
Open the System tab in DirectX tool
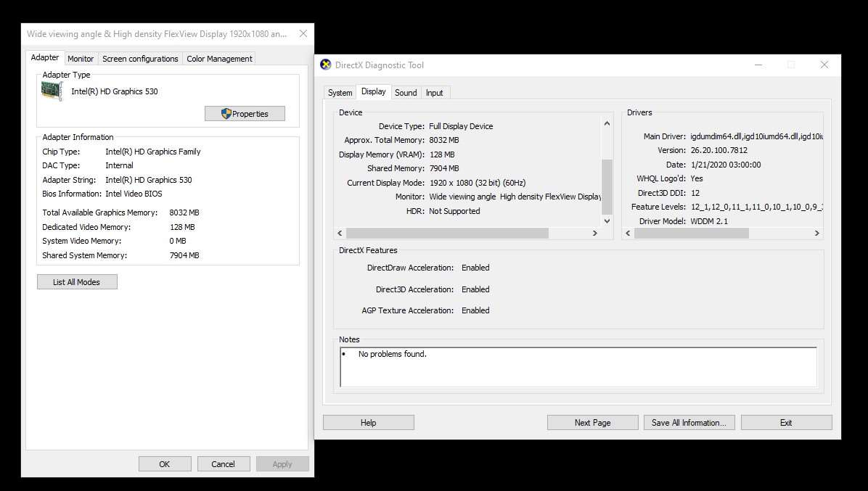click(x=340, y=93)
